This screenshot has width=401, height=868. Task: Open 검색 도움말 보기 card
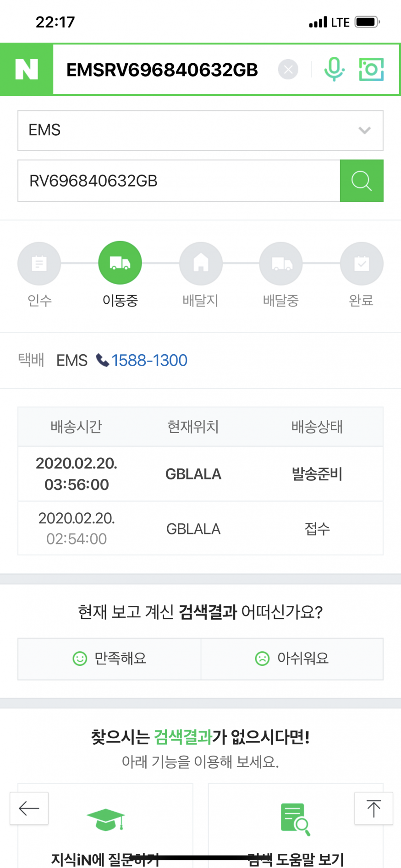(x=296, y=830)
